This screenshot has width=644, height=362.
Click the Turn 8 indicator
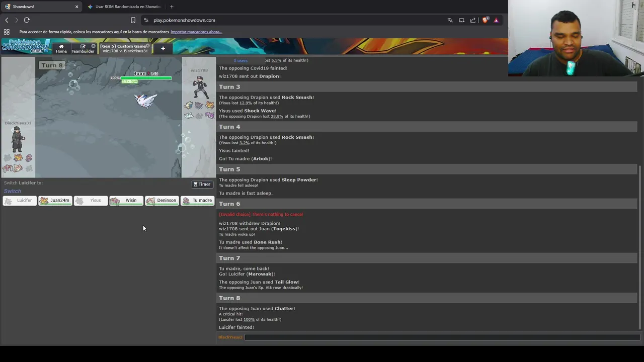[x=52, y=65]
